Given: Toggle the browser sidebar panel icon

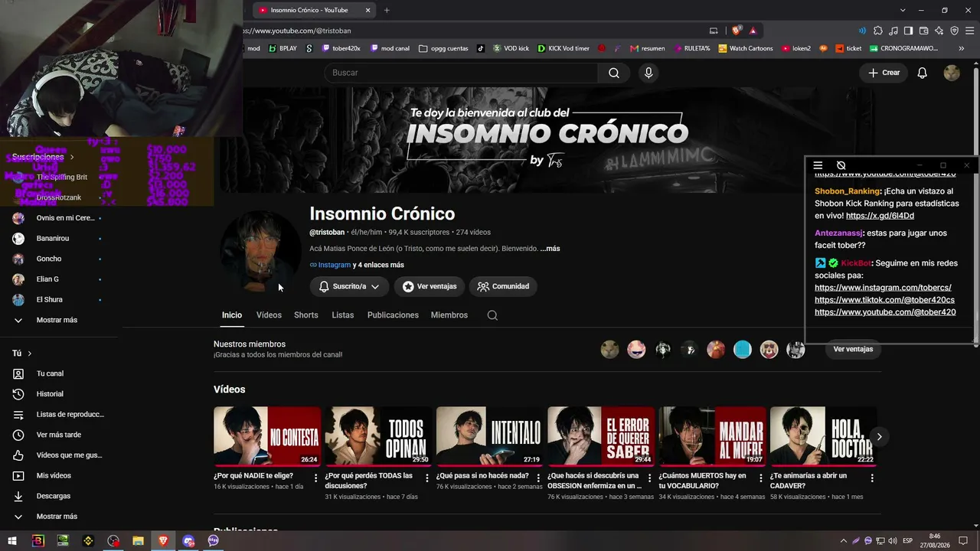Looking at the screenshot, I should coord(908,31).
